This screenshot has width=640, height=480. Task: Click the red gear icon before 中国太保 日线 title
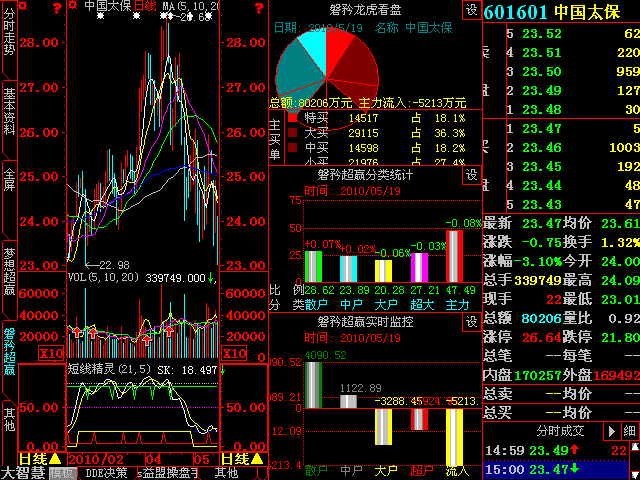pyautogui.click(x=73, y=5)
